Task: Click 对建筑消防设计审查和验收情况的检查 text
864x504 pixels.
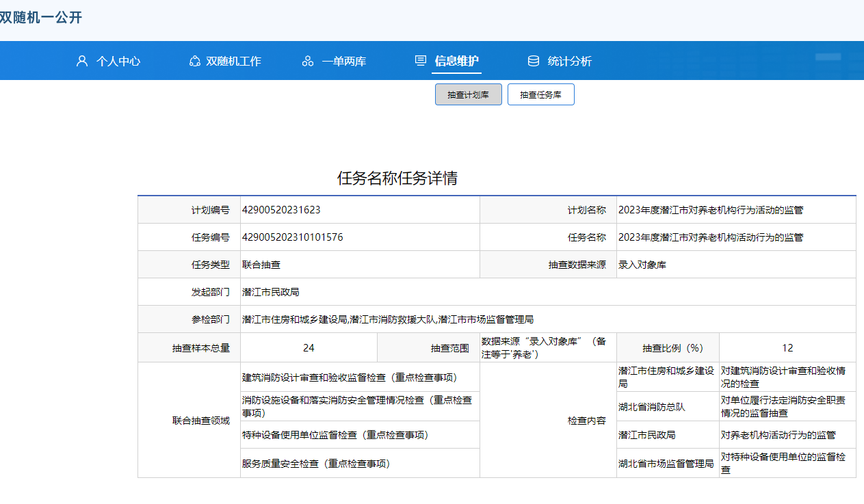Action: (783, 377)
